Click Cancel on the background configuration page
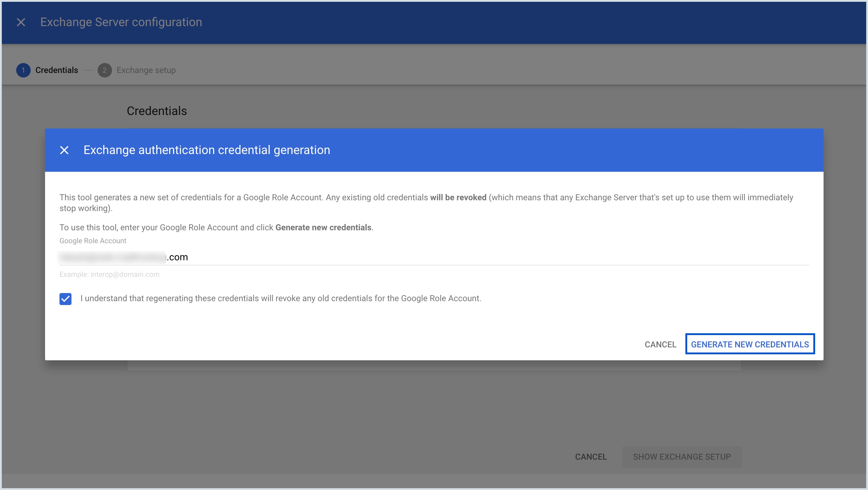The width and height of the screenshot is (868, 490). [x=591, y=457]
